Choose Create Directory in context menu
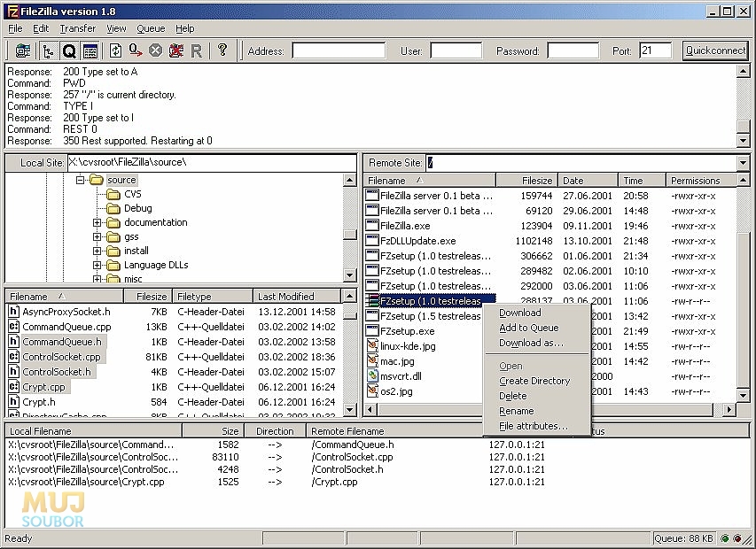This screenshot has width=756, height=549. [x=536, y=381]
